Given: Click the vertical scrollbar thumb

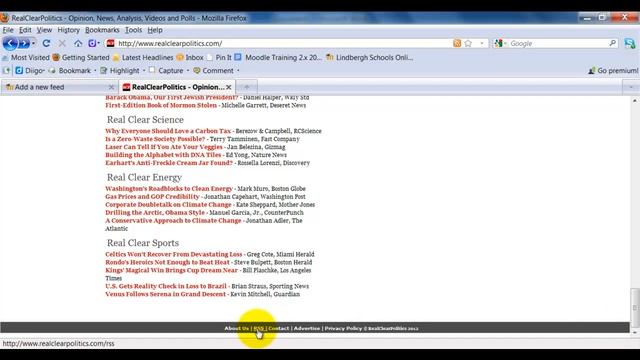Looking at the screenshot, I should click(x=635, y=308).
